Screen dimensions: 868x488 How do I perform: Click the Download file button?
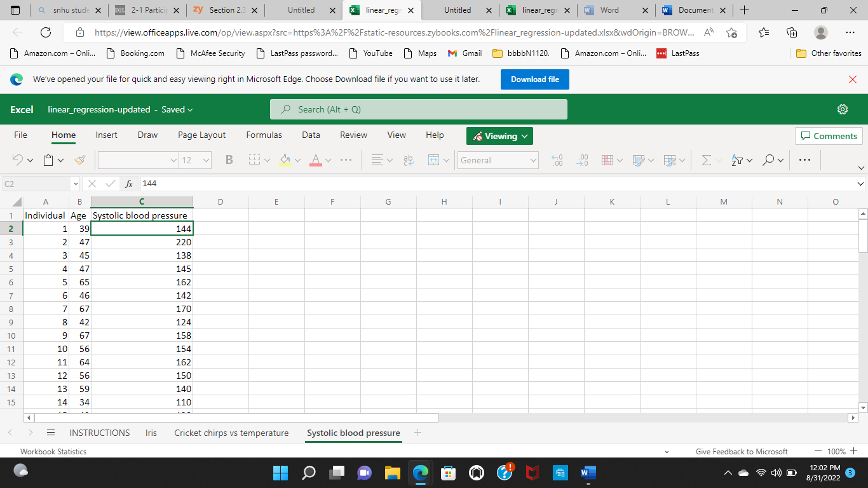pos(535,79)
